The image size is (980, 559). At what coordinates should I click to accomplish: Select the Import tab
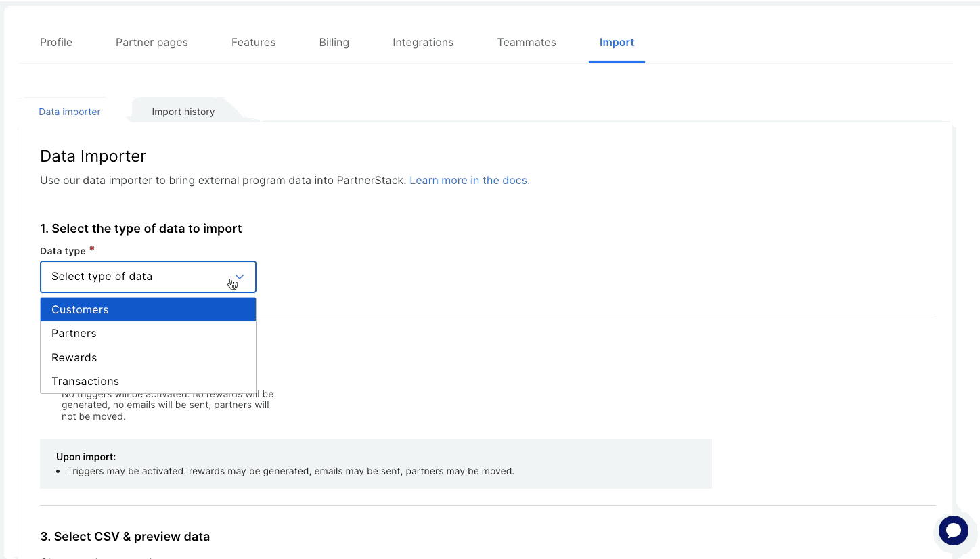click(x=617, y=42)
